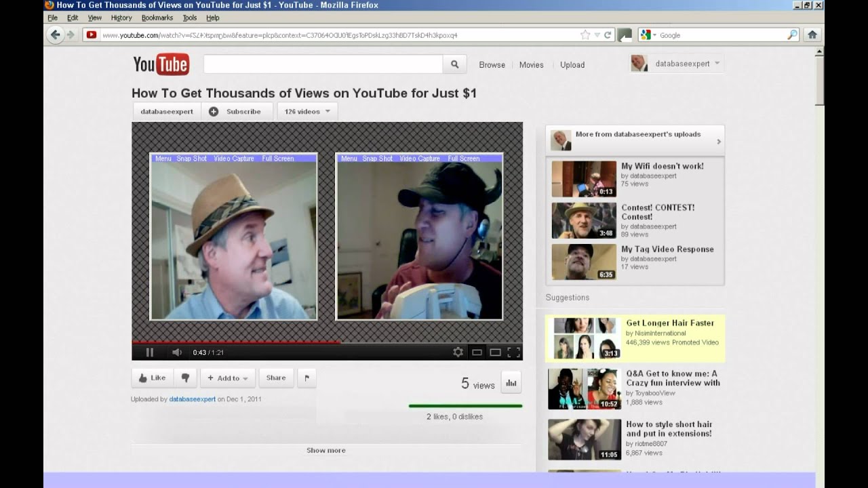This screenshot has height=488, width=868.
Task: Switch player to small size
Action: (x=477, y=352)
